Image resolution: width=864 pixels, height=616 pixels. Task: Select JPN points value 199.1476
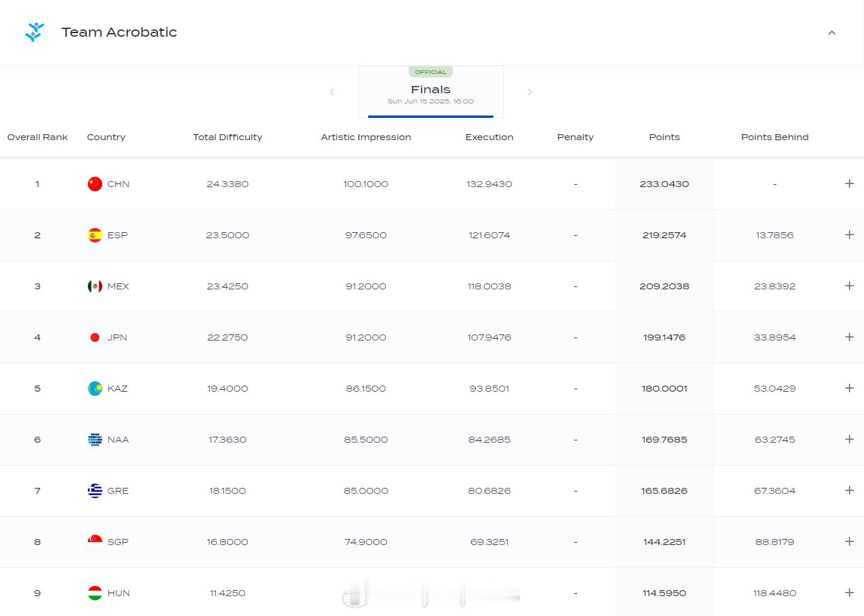coord(664,337)
